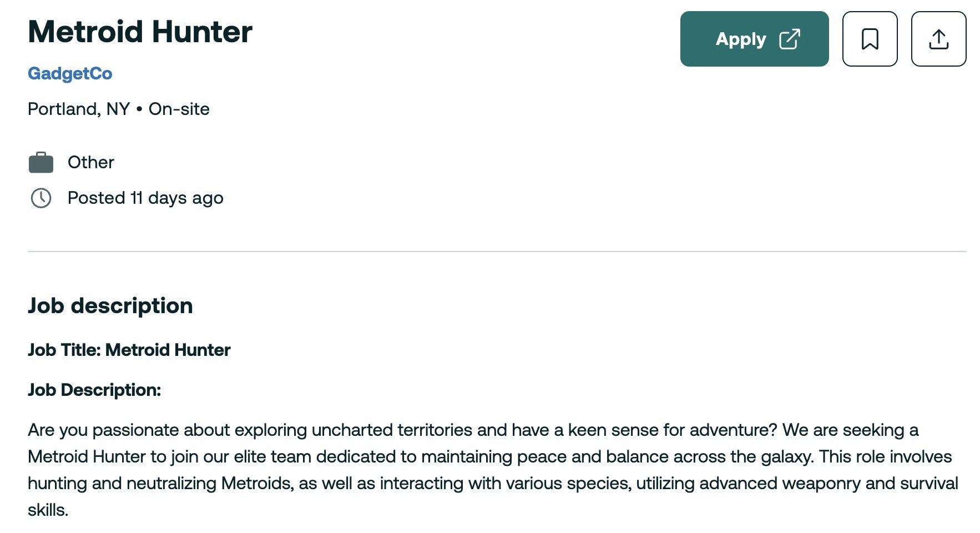
Task: Click the Other job category text
Action: click(x=91, y=162)
